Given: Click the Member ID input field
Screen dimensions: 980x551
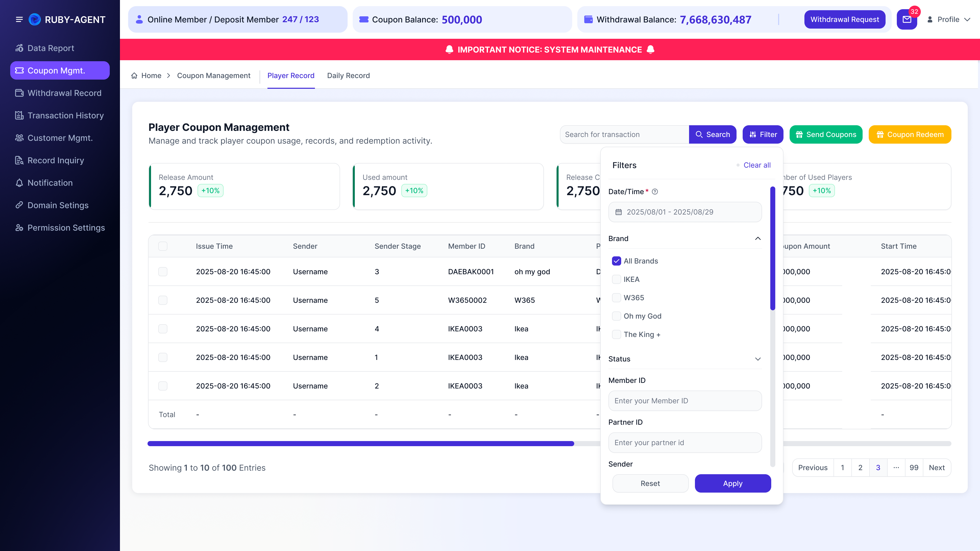Looking at the screenshot, I should pyautogui.click(x=685, y=401).
